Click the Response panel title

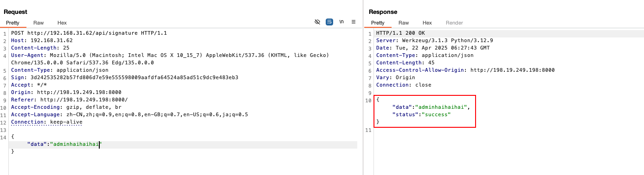pos(383,12)
